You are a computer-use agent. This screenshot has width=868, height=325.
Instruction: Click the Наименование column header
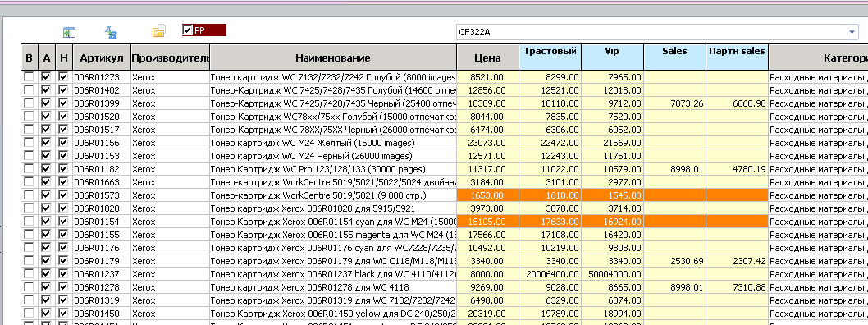coord(333,57)
